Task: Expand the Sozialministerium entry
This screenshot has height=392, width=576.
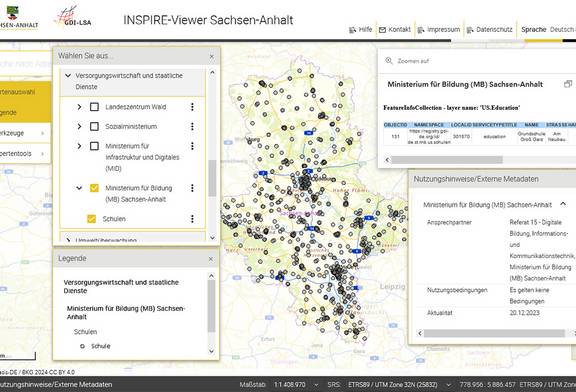Action: [79, 126]
